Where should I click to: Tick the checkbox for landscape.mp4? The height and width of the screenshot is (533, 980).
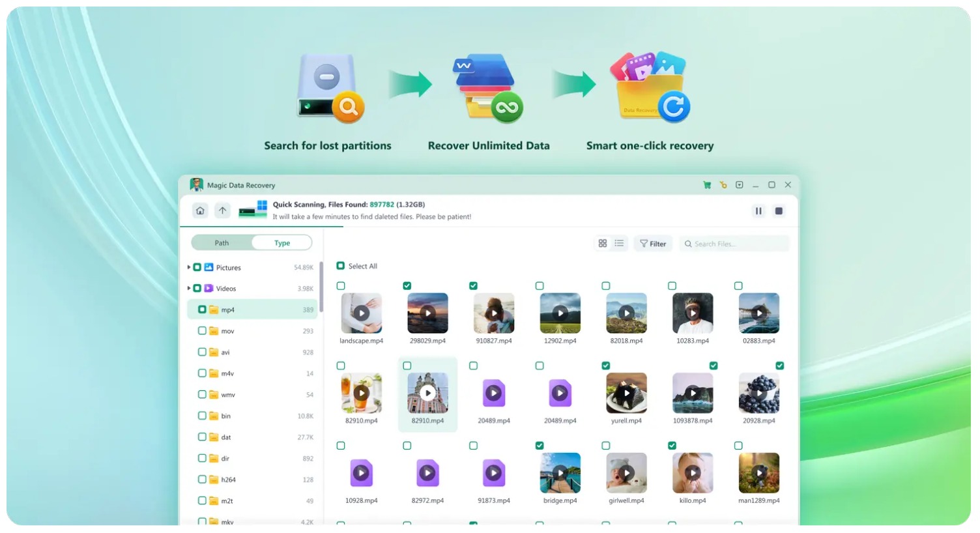point(341,286)
